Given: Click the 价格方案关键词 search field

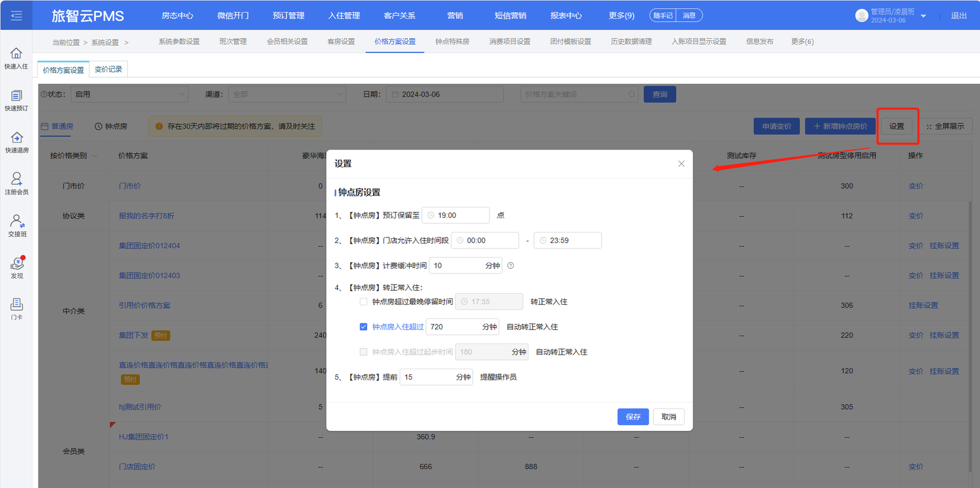Looking at the screenshot, I should coord(579,94).
